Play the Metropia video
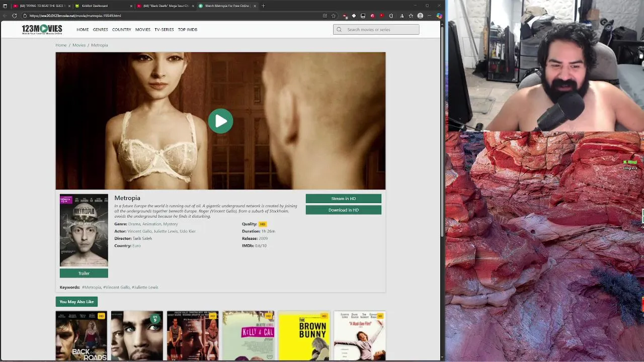Image resolution: width=644 pixels, height=362 pixels. (220, 121)
